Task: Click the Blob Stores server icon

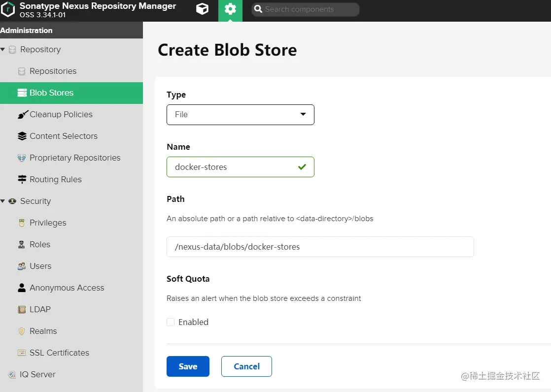Action: [22, 93]
